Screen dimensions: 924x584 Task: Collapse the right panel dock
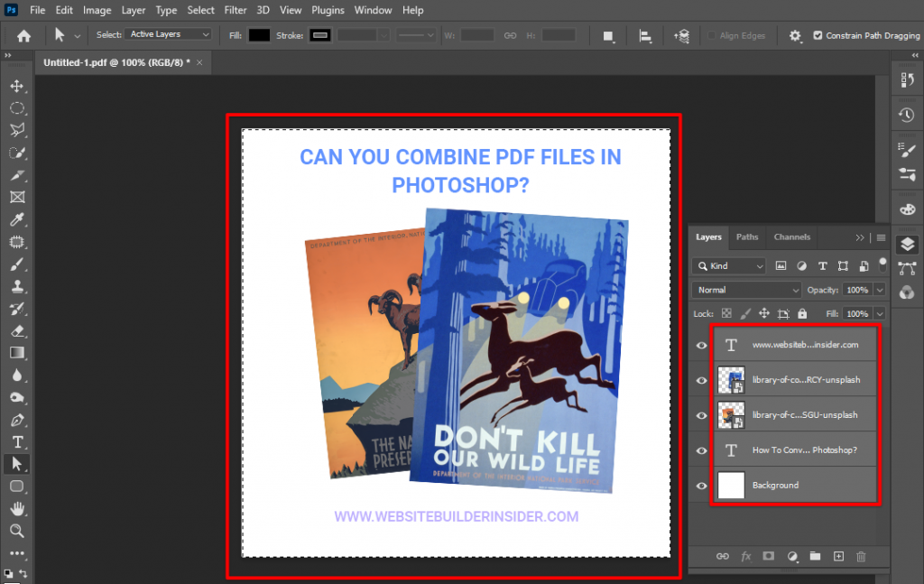915,55
